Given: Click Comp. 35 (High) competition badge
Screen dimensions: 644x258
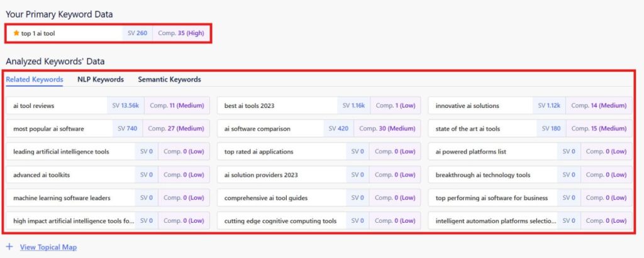Looking at the screenshot, I should pyautogui.click(x=180, y=33).
